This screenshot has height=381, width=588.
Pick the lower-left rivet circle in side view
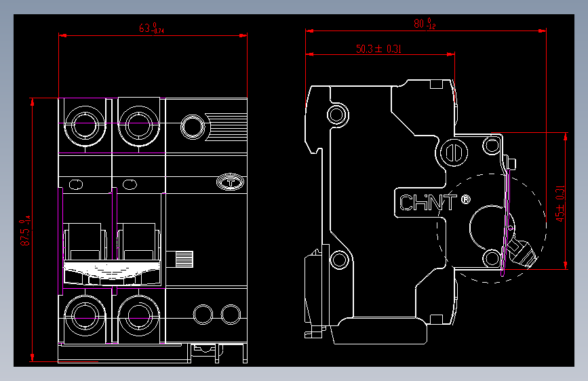pyautogui.click(x=340, y=260)
